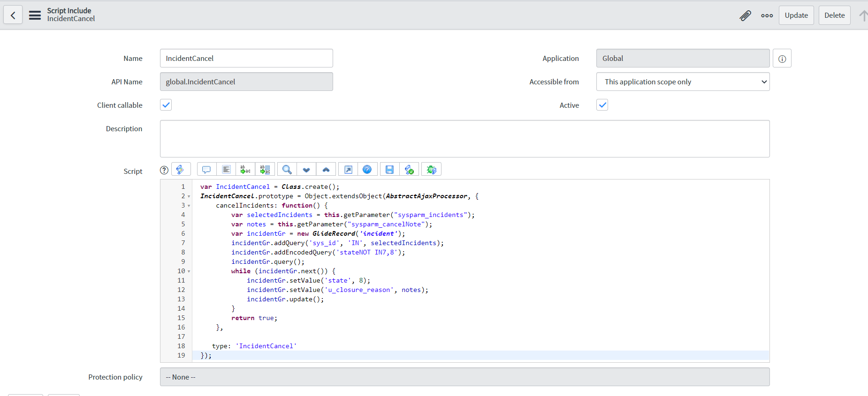Open the Script field help icon

pyautogui.click(x=164, y=170)
